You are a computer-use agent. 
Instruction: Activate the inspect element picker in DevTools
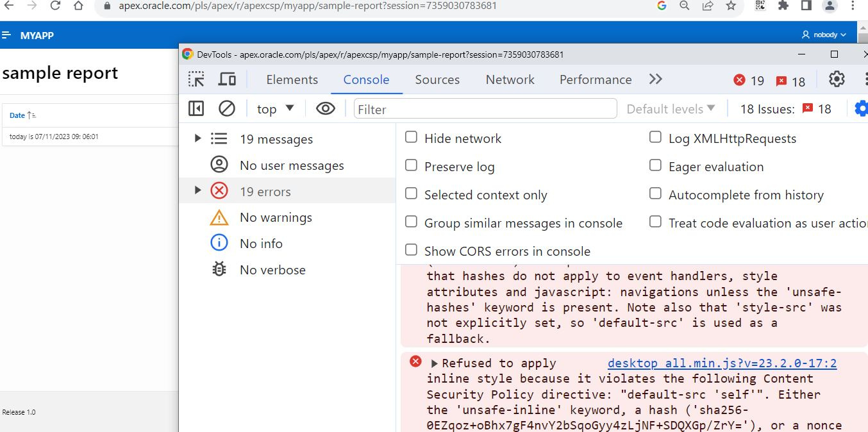[196, 79]
